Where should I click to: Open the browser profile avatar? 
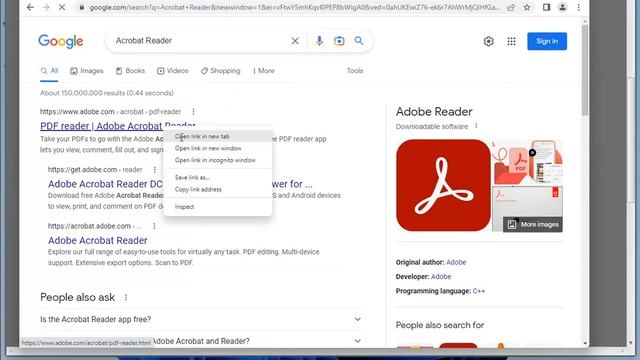(562, 7)
